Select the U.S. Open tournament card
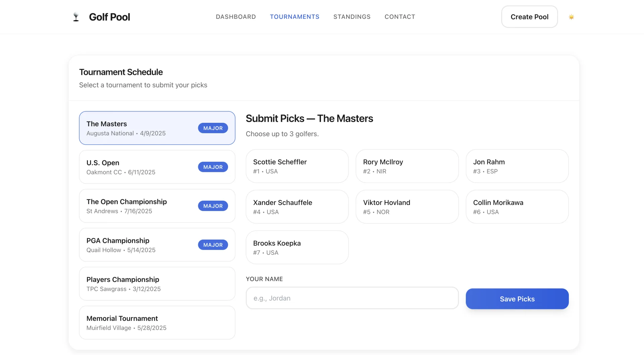 (157, 167)
